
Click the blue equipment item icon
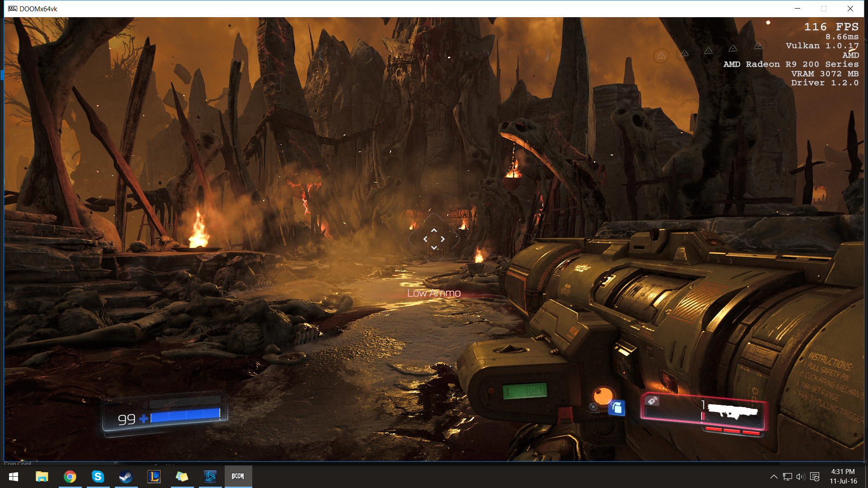617,408
